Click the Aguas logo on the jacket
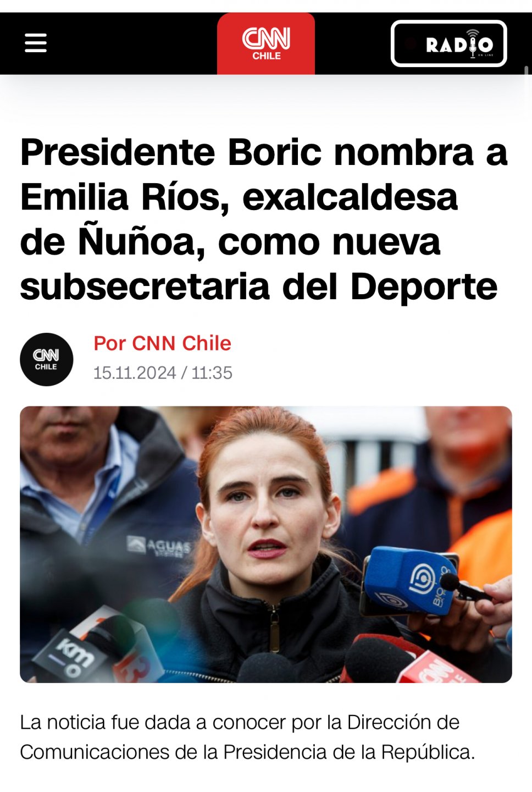 click(x=159, y=546)
